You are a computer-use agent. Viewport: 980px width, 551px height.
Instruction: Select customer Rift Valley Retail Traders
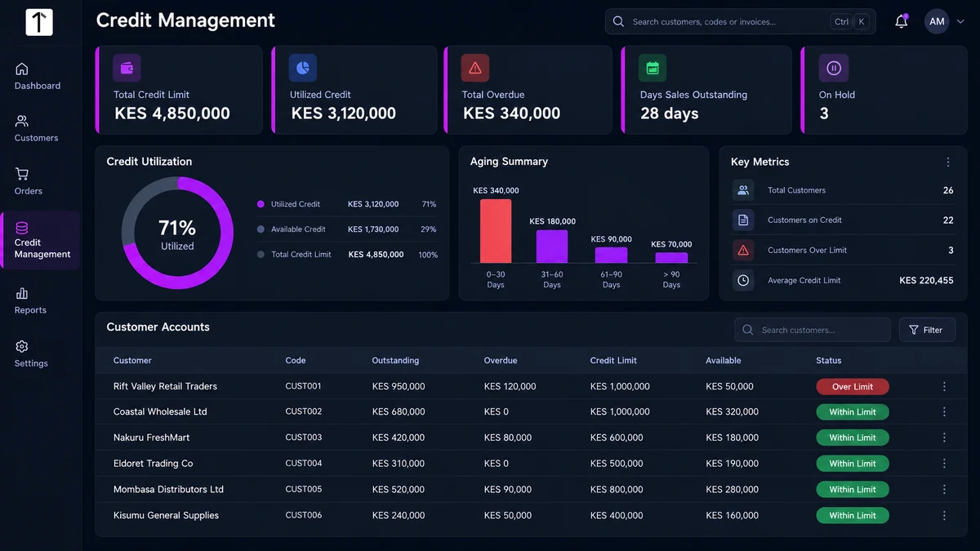pos(165,387)
